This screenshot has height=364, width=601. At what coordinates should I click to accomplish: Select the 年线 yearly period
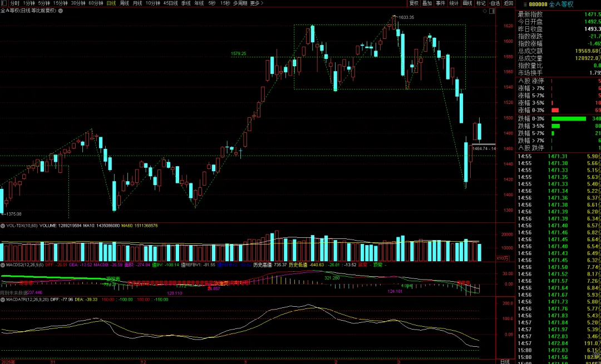(x=199, y=3)
